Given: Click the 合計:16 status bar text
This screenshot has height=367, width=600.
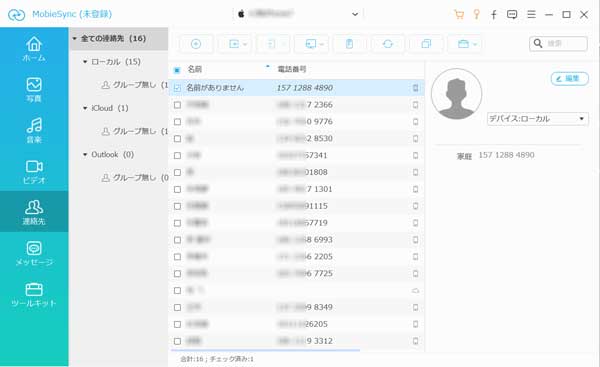Looking at the screenshot, I should 192,359.
